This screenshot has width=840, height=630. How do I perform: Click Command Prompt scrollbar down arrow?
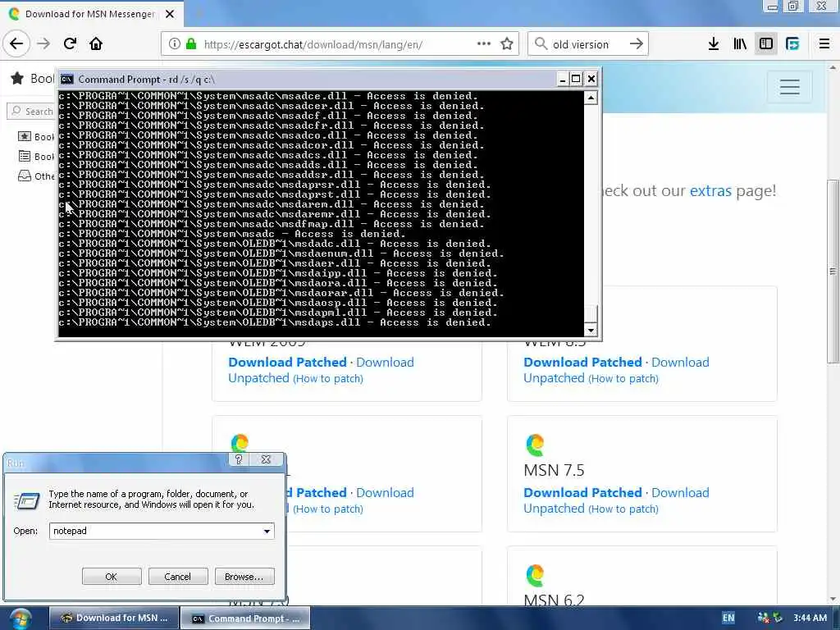point(591,330)
